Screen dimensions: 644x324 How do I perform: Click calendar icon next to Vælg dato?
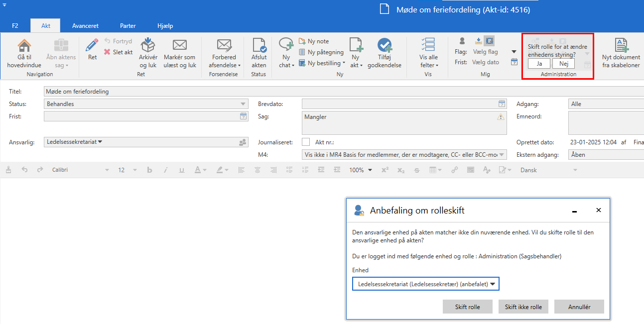click(x=515, y=62)
